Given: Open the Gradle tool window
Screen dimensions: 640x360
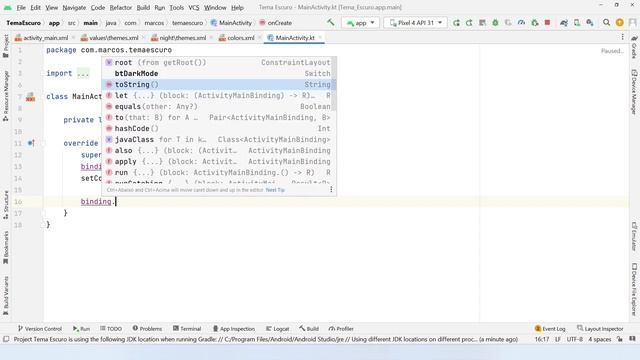Looking at the screenshot, I should 634,47.
